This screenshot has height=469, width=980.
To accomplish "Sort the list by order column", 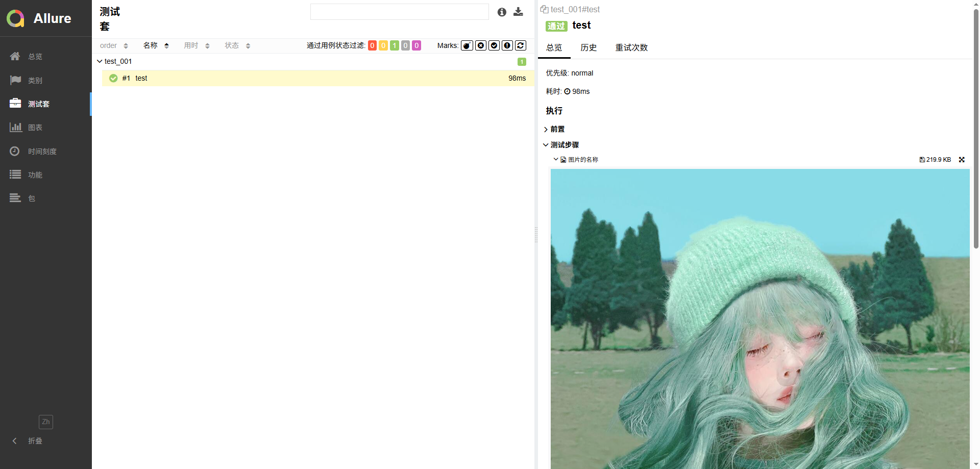I will [x=114, y=46].
